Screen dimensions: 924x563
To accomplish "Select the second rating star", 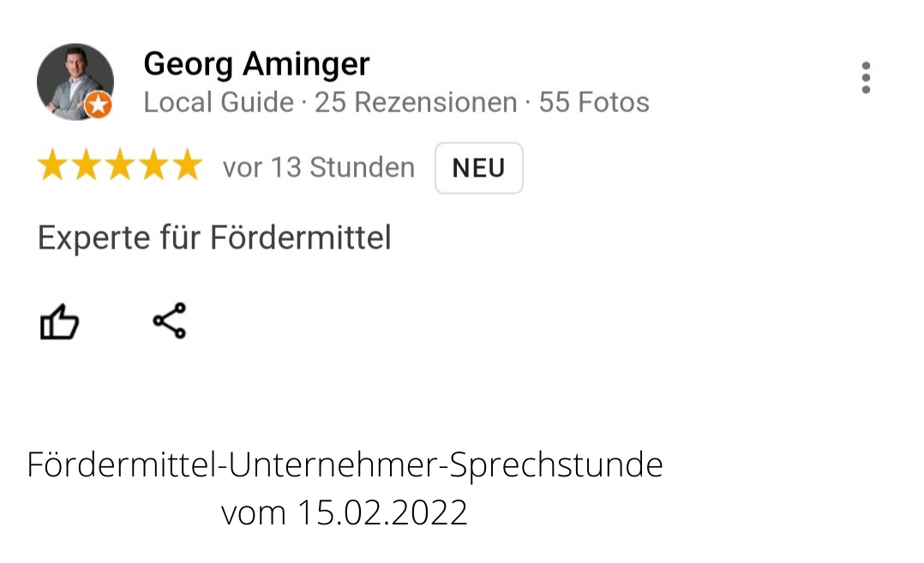I will click(86, 165).
